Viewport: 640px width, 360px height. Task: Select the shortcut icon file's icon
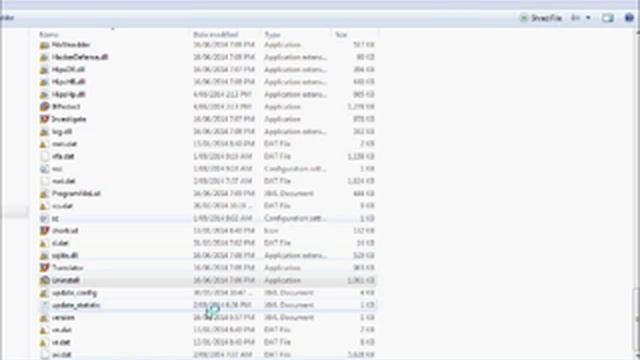[44, 231]
